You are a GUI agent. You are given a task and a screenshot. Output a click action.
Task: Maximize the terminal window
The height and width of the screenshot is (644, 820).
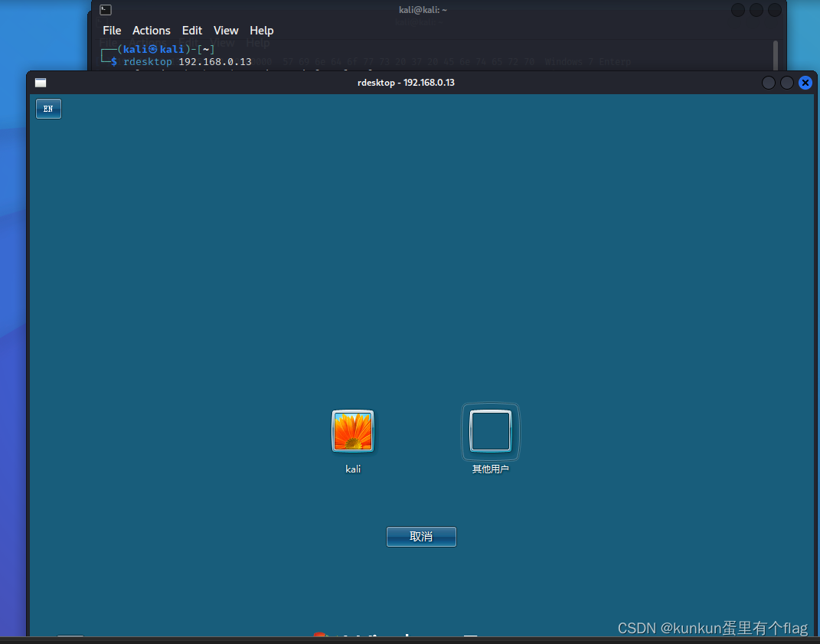[756, 10]
